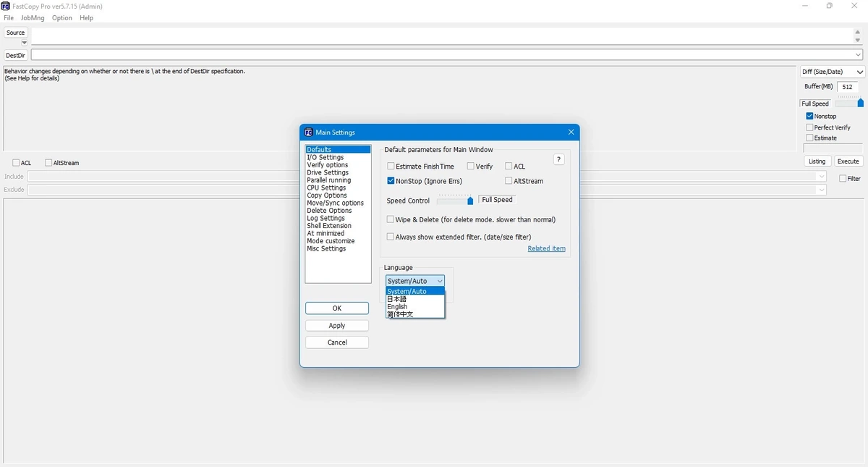Close the Main Settings dialog

(571, 132)
